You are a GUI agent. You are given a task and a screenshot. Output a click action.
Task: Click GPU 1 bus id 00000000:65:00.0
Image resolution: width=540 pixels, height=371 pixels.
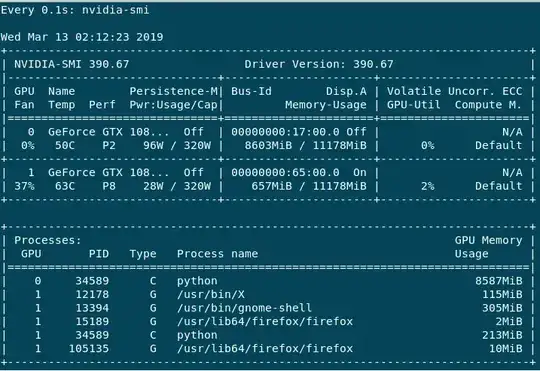click(x=285, y=172)
